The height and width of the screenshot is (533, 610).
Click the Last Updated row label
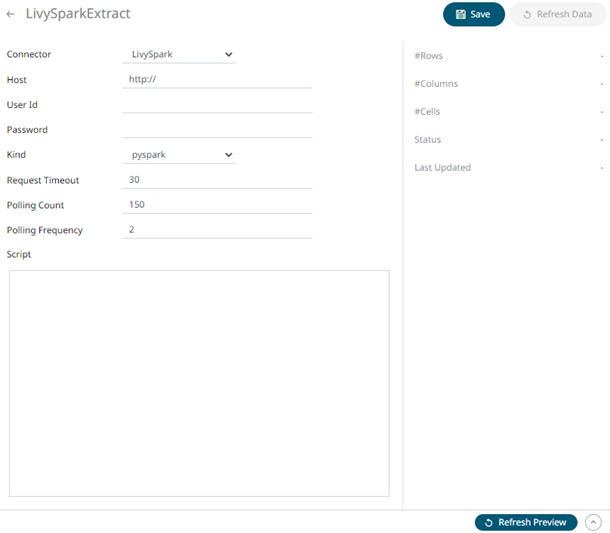coord(442,168)
